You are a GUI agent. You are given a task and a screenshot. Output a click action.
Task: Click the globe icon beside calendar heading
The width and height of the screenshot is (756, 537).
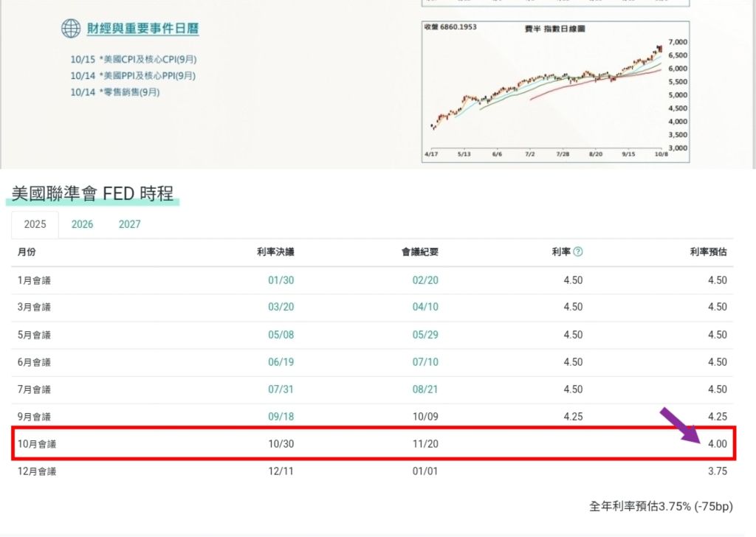pos(71,29)
